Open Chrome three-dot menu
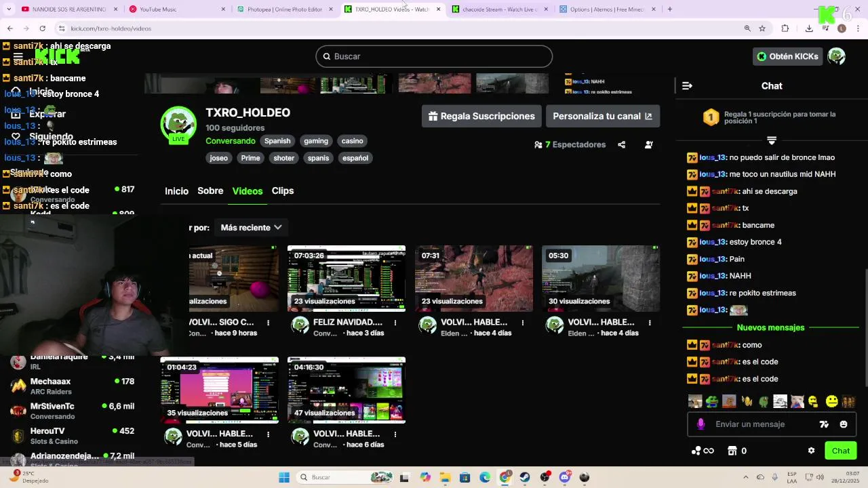868x488 pixels. point(858,28)
